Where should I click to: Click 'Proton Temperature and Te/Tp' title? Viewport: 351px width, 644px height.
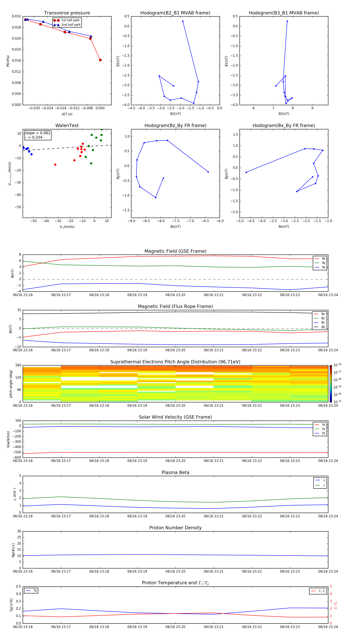(175, 583)
